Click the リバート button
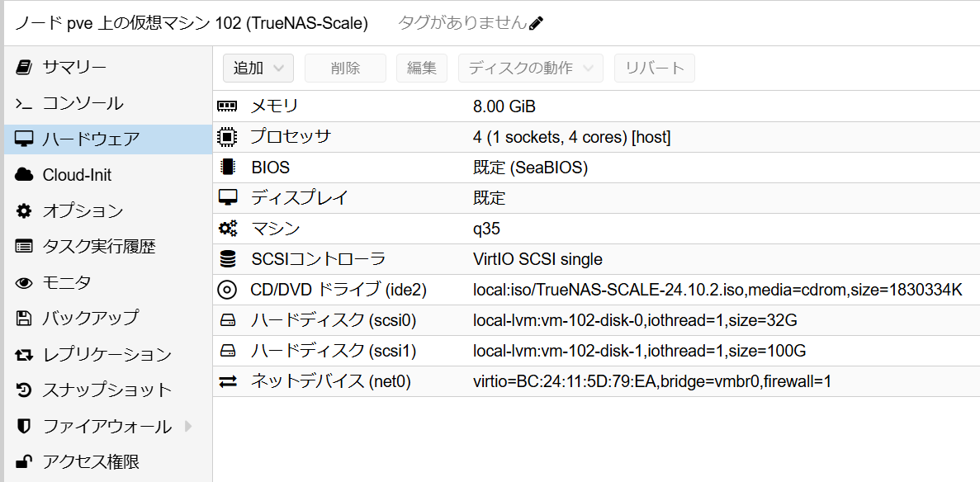The height and width of the screenshot is (482, 980). point(655,69)
